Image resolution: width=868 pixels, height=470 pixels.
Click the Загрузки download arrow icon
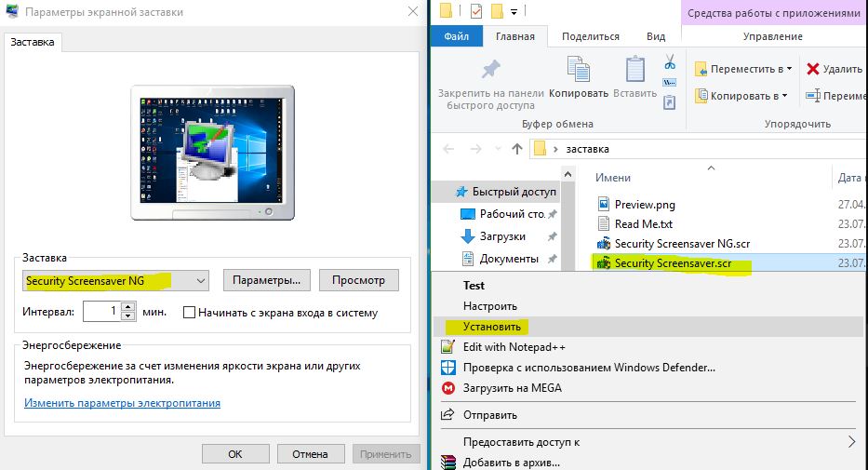tap(468, 236)
